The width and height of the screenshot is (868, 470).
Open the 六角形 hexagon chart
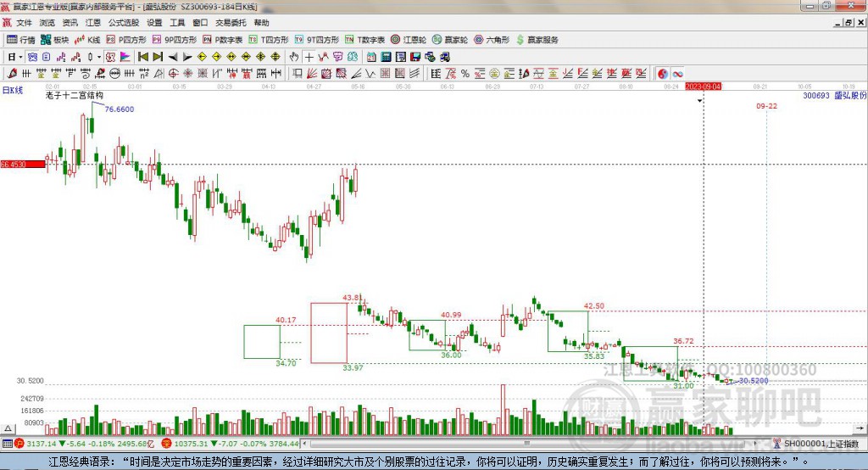[x=492, y=40]
